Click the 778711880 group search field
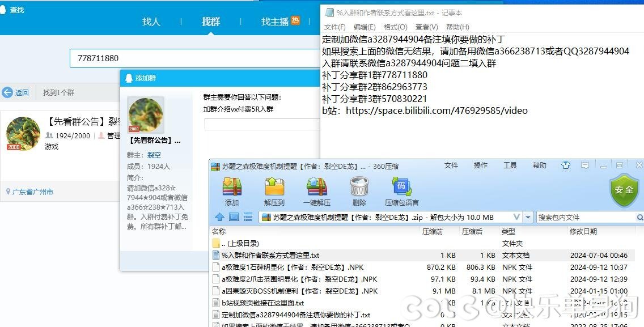644x327 pixels. click(195, 58)
